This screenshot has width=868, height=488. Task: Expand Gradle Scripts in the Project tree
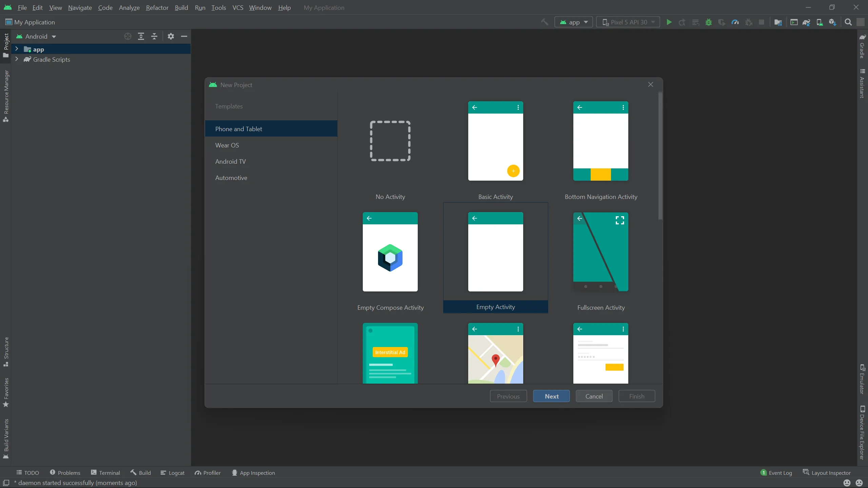pyautogui.click(x=17, y=59)
